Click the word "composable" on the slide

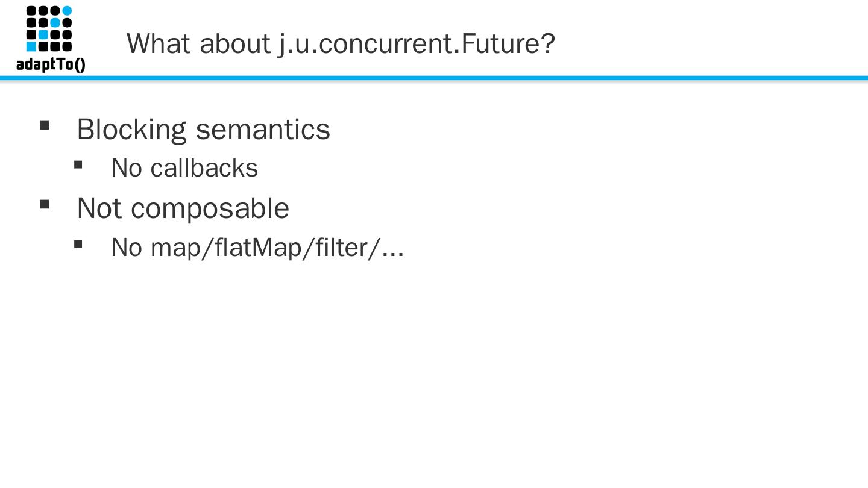coord(210,208)
